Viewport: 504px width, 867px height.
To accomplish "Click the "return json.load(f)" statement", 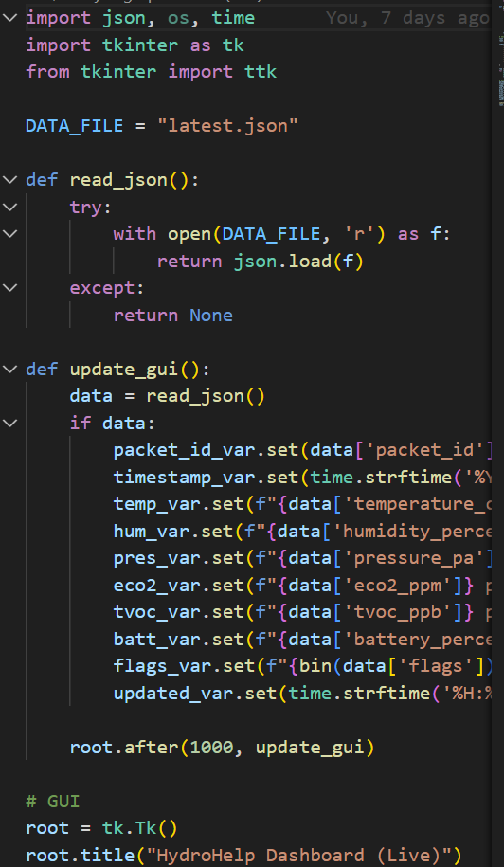I will click(261, 262).
